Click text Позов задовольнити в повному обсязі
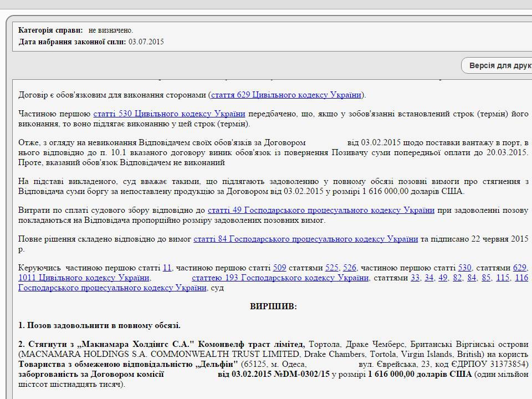Viewport: 532px width, 399px height. [x=104, y=326]
